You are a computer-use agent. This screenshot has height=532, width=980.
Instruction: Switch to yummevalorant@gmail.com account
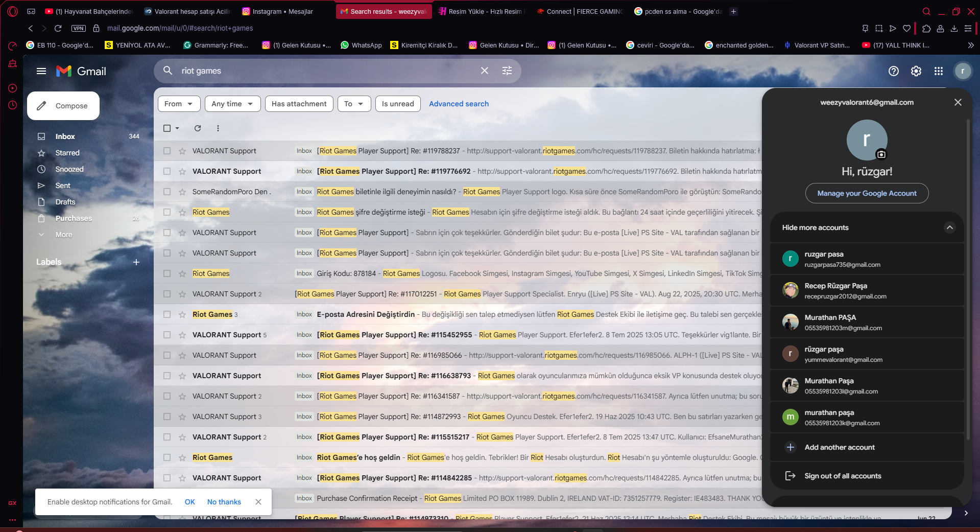(x=867, y=354)
